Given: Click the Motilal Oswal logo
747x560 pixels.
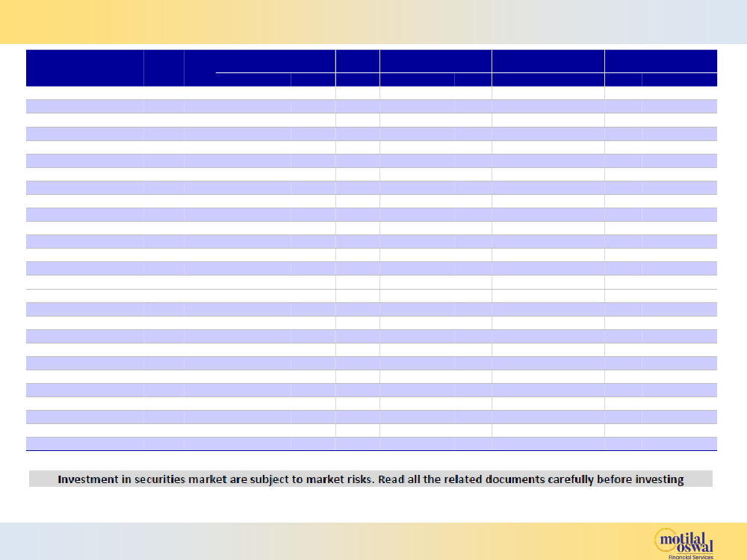Looking at the screenshot, I should click(x=684, y=541).
